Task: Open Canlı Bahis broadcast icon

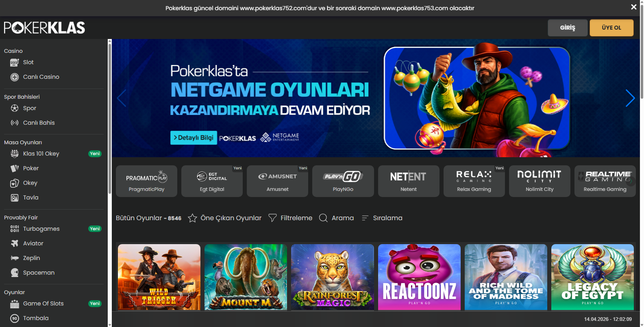Action: [15, 123]
